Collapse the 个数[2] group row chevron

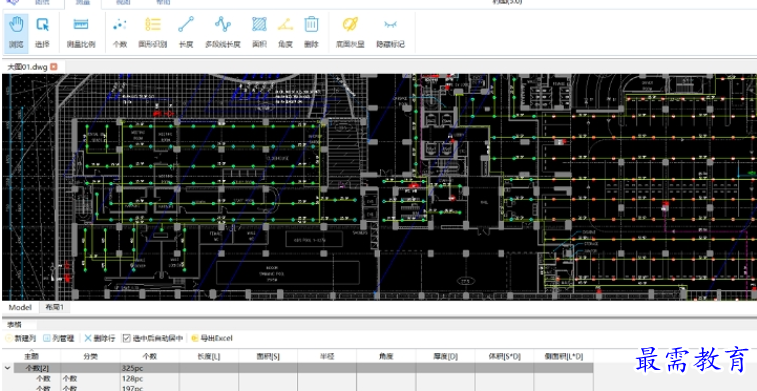[x=7, y=368]
